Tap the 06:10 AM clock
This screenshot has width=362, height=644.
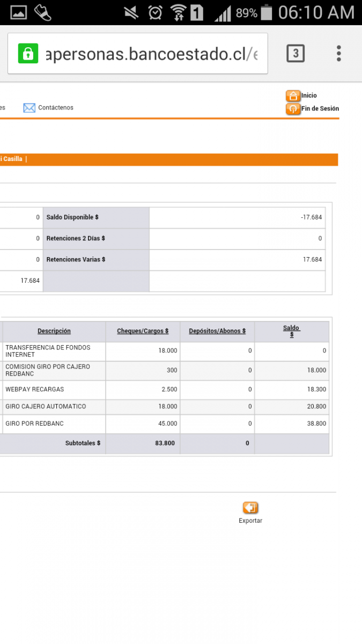click(316, 12)
